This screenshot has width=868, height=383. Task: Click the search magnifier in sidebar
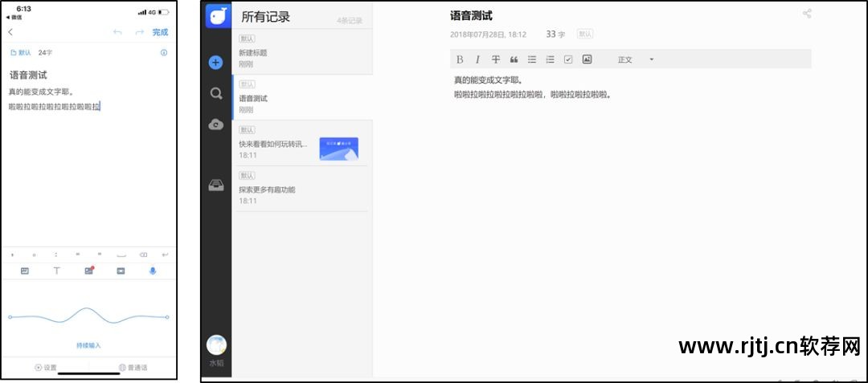coord(216,93)
